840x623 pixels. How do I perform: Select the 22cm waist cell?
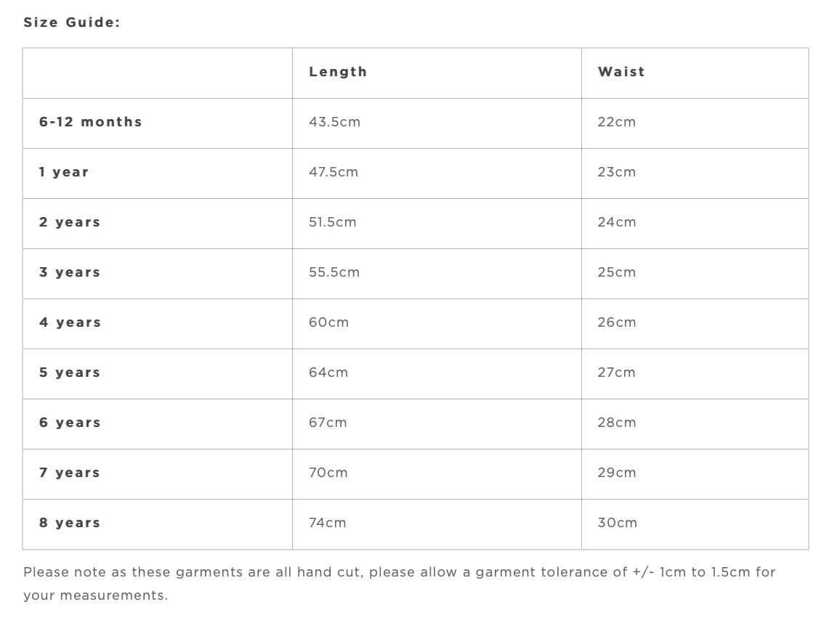click(616, 122)
